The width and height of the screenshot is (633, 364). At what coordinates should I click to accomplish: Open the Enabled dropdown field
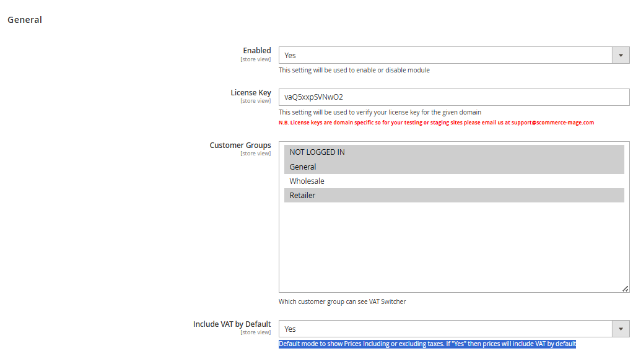pos(445,55)
